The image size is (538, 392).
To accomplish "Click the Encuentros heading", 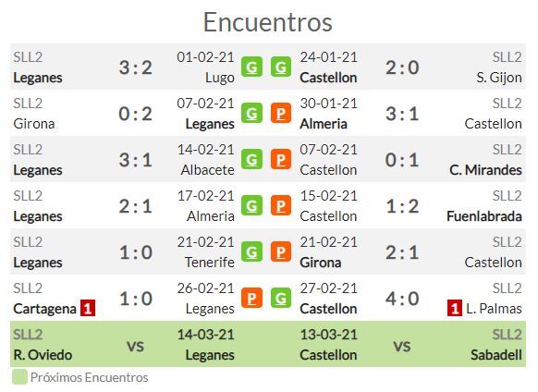I will 268,22.
